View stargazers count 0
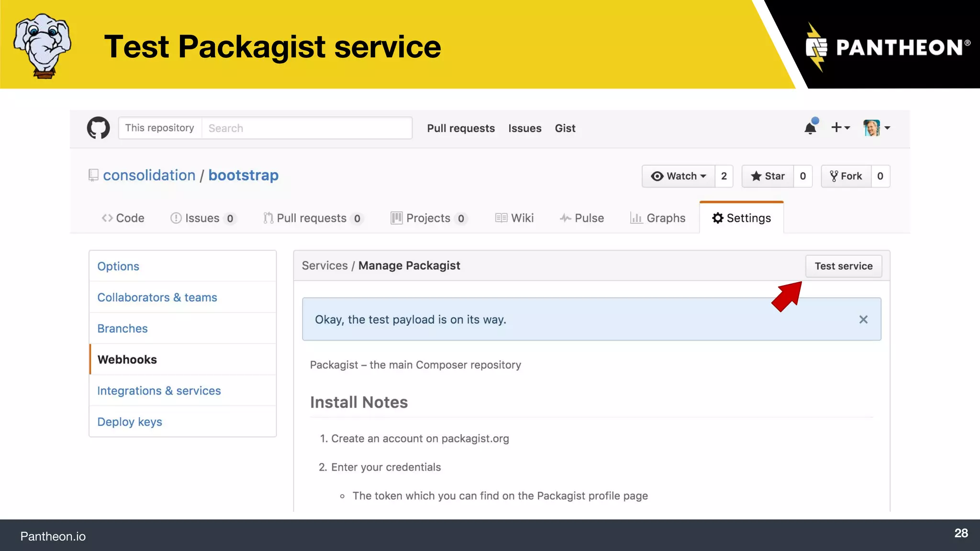The width and height of the screenshot is (980, 551). point(803,176)
